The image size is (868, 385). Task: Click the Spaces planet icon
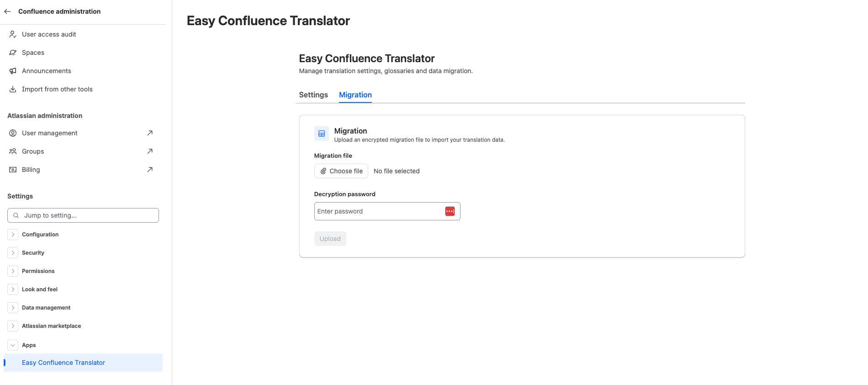pyautogui.click(x=13, y=53)
